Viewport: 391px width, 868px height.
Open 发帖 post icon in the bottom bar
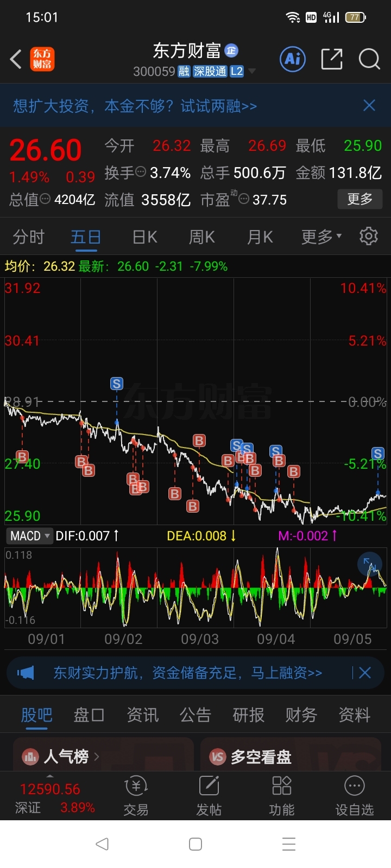tap(209, 786)
